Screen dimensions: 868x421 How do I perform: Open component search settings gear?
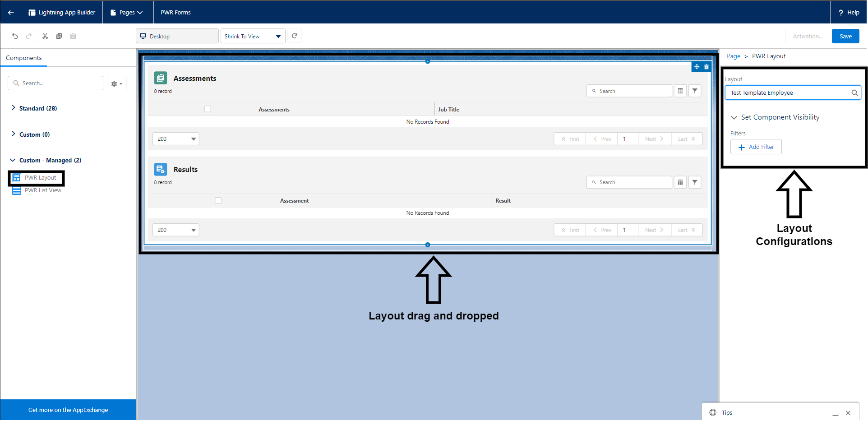117,83
